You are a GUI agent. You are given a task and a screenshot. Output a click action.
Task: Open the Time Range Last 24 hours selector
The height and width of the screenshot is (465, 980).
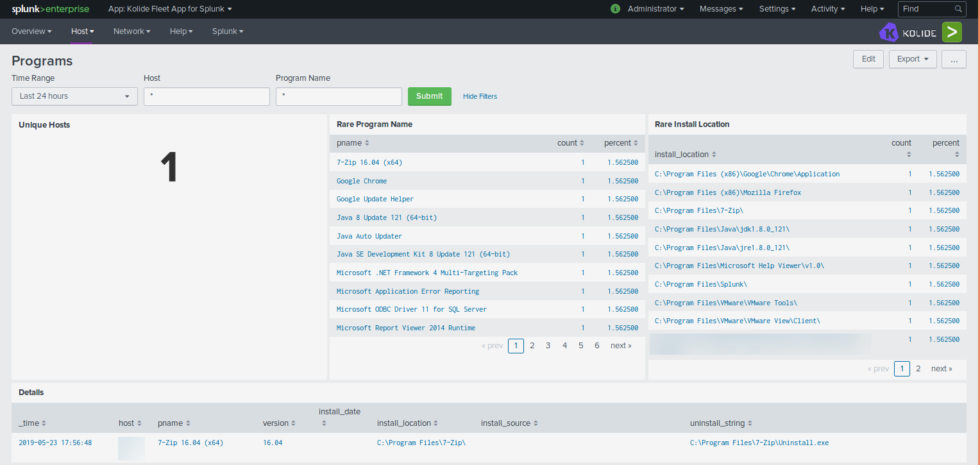74,96
